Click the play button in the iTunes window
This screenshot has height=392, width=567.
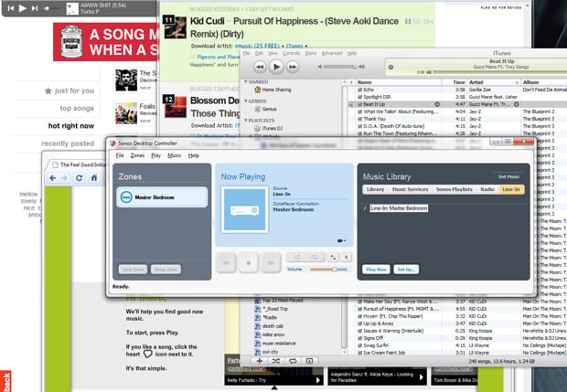click(276, 67)
